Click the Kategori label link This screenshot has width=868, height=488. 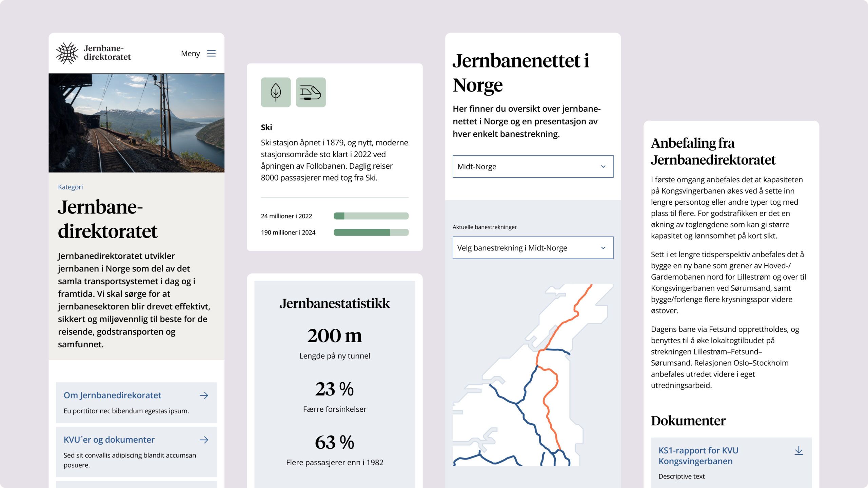[x=70, y=187]
